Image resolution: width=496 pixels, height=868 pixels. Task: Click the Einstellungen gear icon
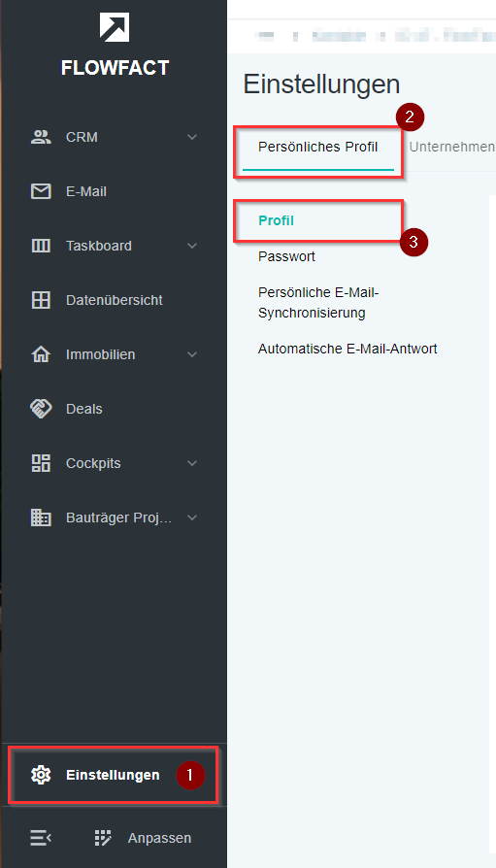tap(41, 775)
